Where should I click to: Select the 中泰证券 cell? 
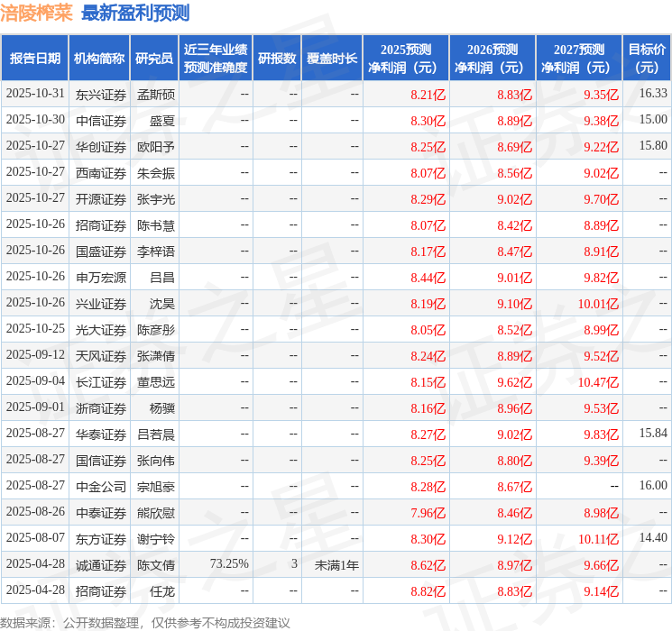[x=101, y=513]
